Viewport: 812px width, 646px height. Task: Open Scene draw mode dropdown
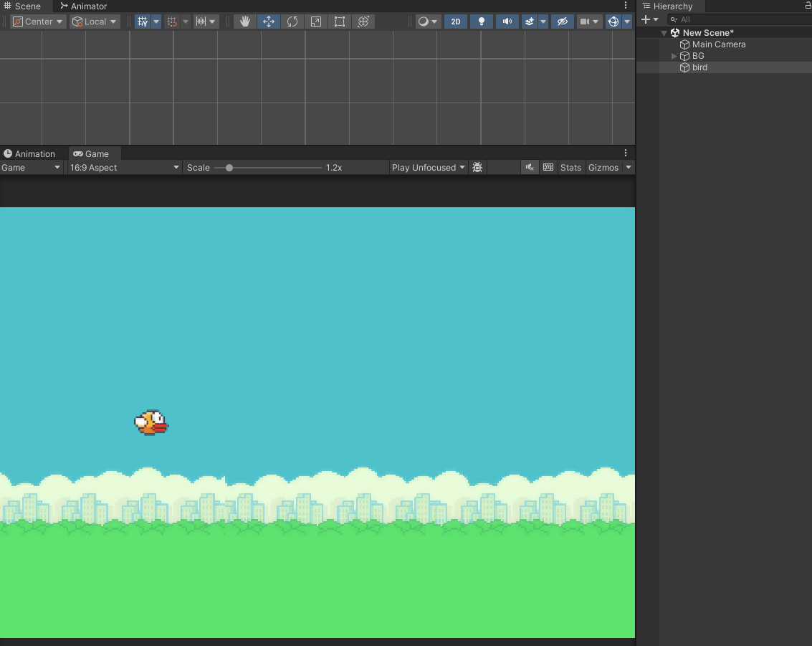click(428, 22)
